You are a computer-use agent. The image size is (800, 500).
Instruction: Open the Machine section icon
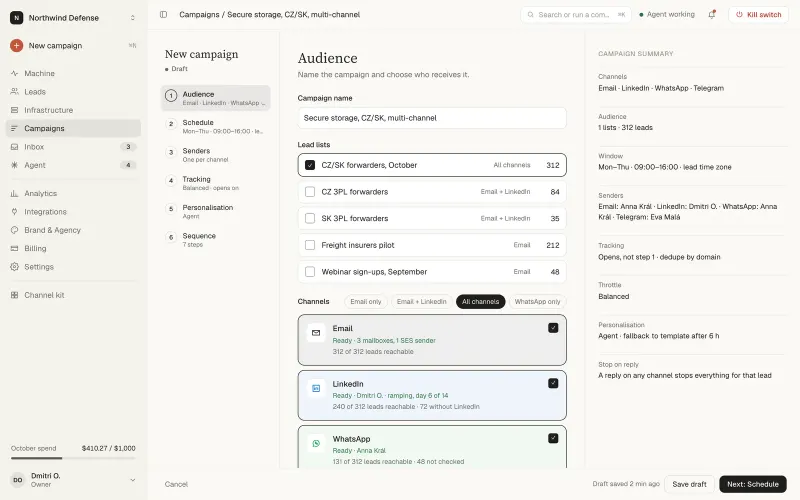[x=14, y=73]
